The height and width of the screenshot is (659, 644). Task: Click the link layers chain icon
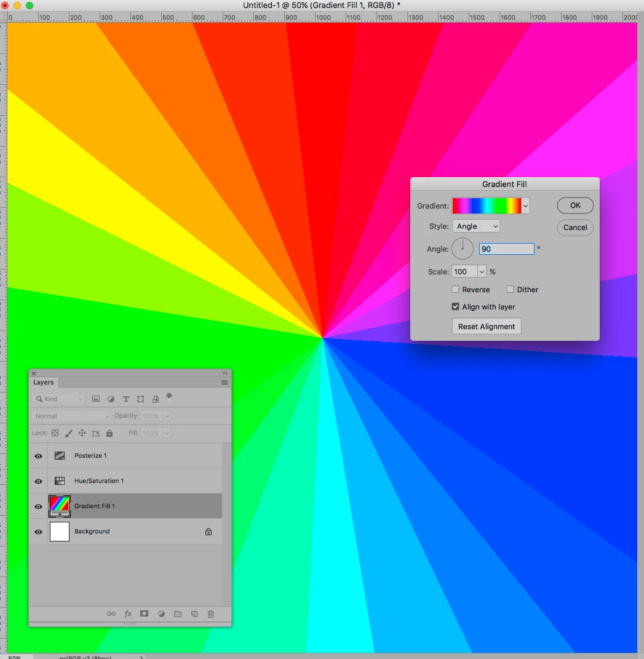(x=111, y=613)
